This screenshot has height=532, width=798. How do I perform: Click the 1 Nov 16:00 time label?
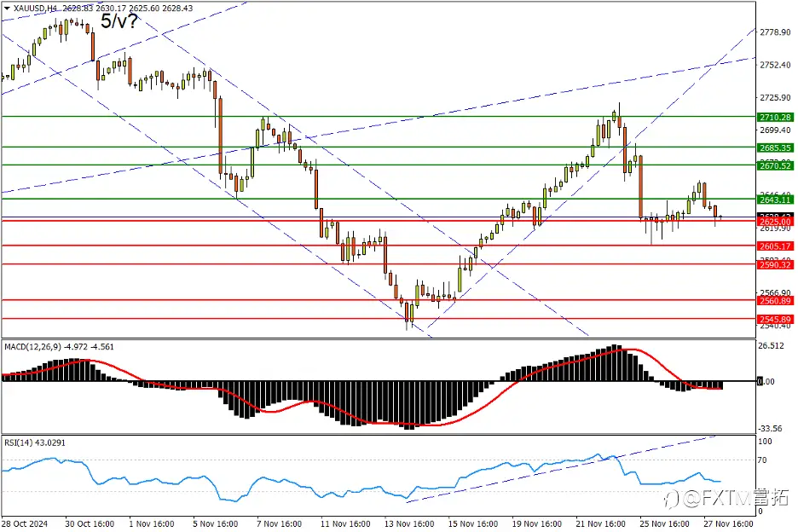coord(152,523)
